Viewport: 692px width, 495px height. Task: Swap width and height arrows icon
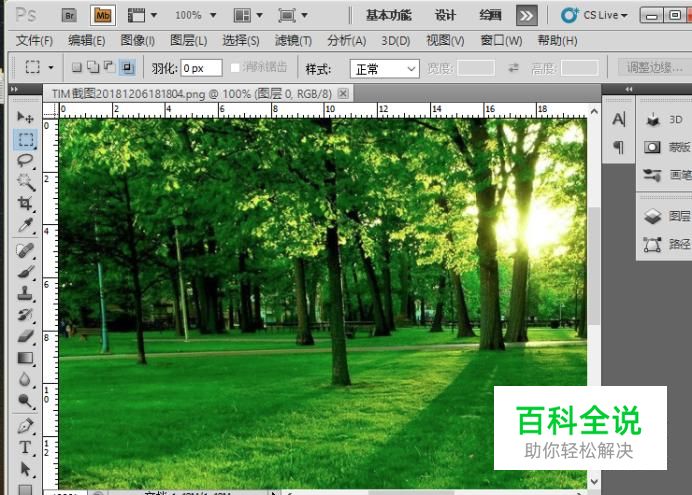tap(513, 68)
